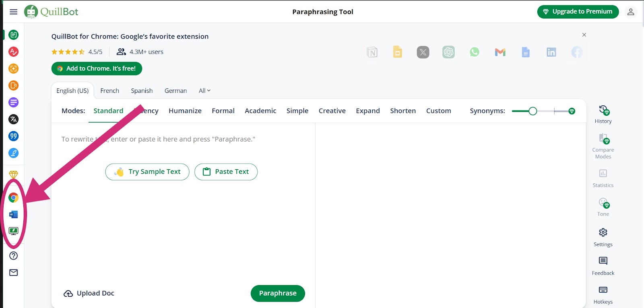Switch to the English (US) language tab
This screenshot has width=644, height=308.
72,91
